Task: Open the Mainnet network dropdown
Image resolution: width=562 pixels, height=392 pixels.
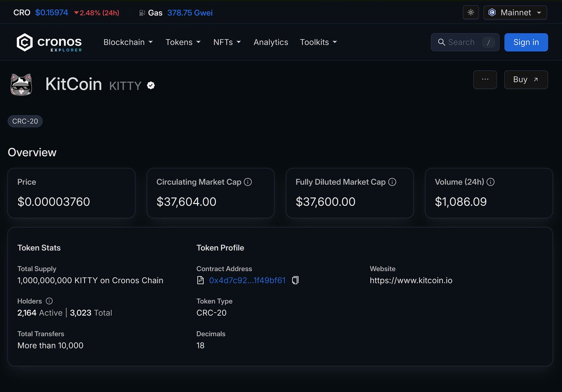Action: pos(515,13)
